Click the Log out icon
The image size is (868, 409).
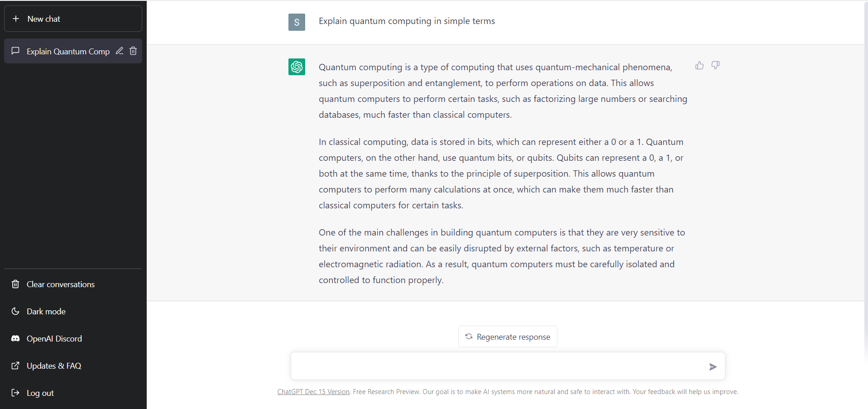[x=15, y=393]
